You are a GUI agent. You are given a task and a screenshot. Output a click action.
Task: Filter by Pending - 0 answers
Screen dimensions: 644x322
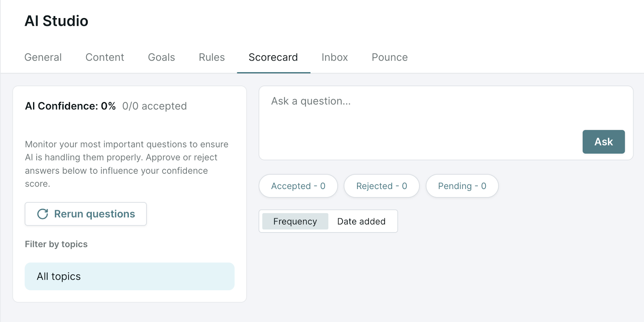tap(462, 186)
